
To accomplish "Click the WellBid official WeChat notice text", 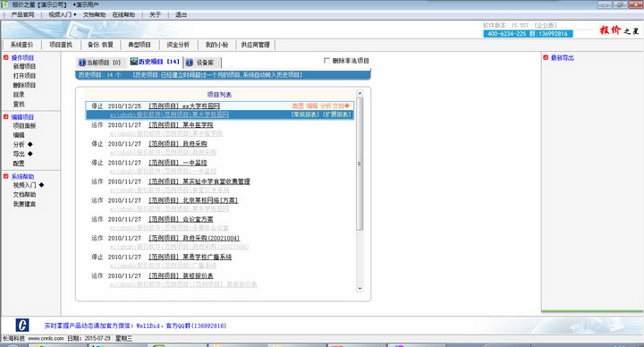I will [x=135, y=326].
